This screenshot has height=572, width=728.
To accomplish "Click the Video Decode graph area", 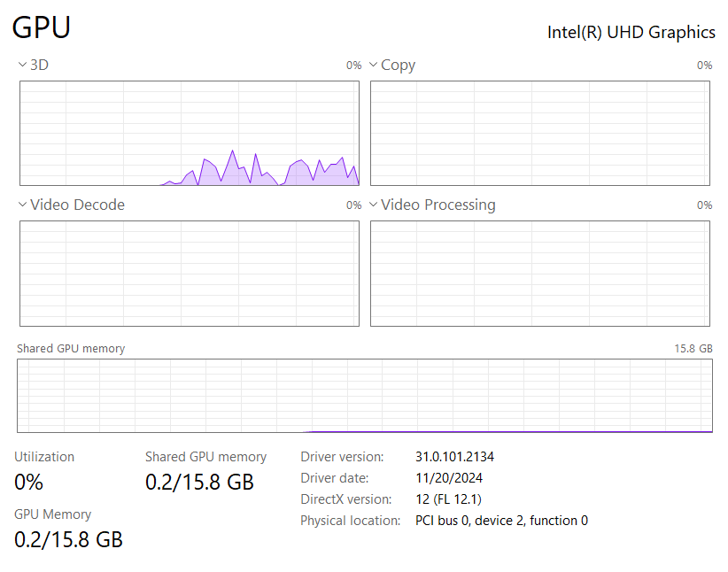I will pos(190,274).
